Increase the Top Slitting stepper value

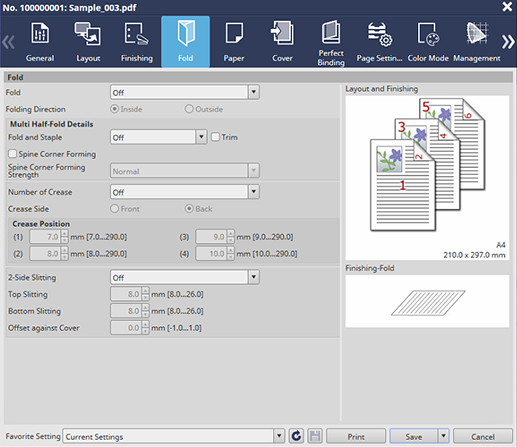pyautogui.click(x=145, y=291)
